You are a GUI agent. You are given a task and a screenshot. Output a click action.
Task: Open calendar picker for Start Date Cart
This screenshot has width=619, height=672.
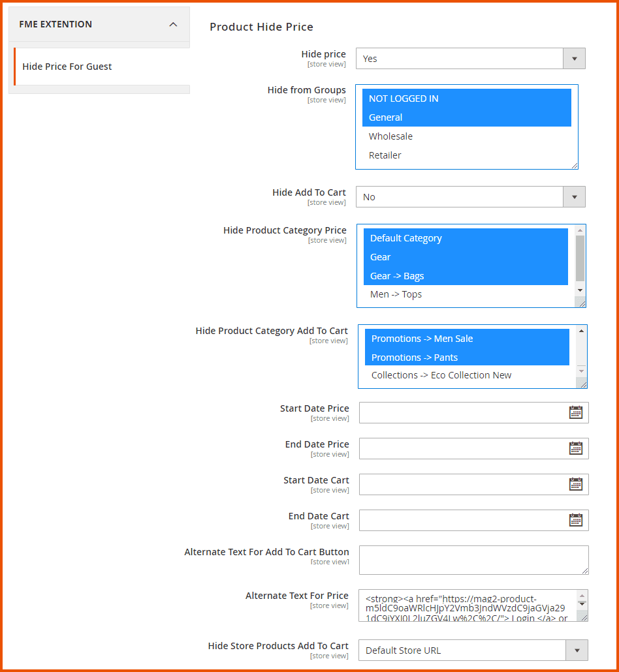[575, 484]
